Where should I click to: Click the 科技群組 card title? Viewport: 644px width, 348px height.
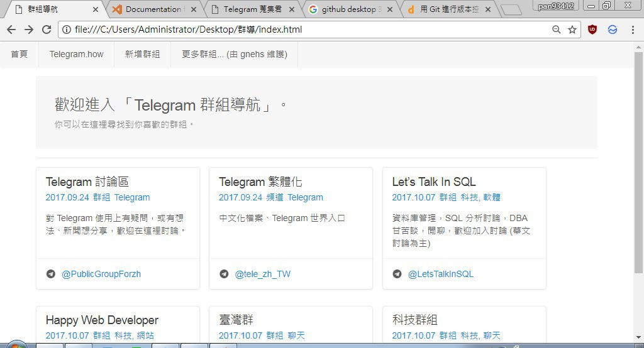pos(415,320)
